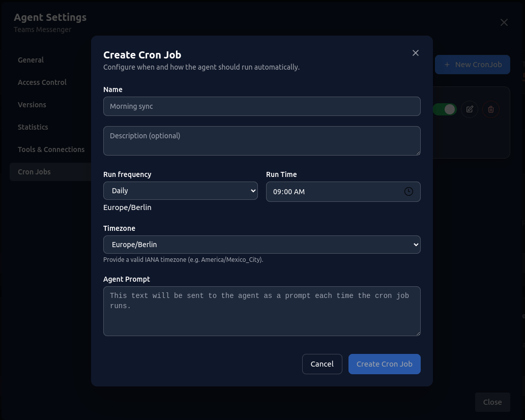Viewport: 525px width, 420px height.
Task: Close the Agent Settings panel with X
Action: (x=504, y=22)
